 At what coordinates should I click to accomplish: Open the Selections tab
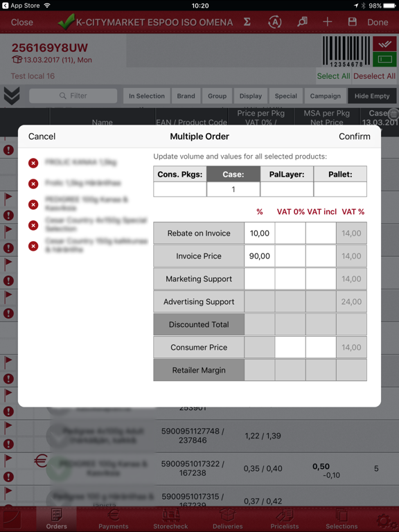coord(342,519)
